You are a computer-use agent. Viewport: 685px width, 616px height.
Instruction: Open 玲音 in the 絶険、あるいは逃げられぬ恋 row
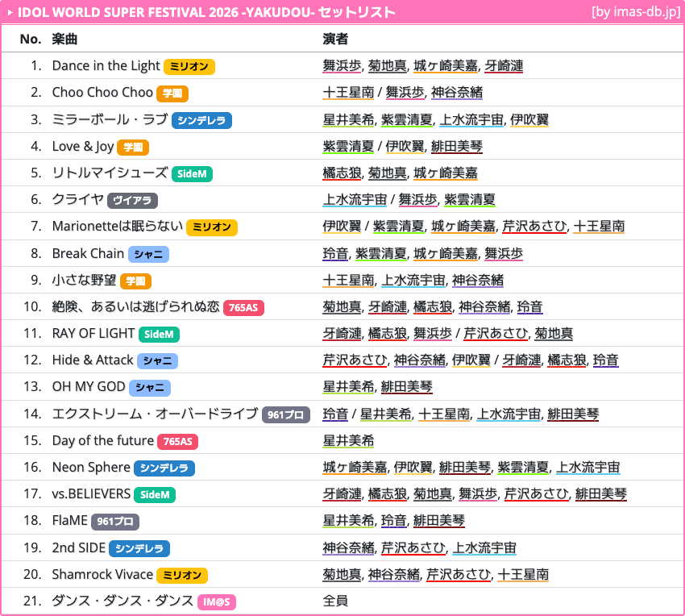[530, 306]
